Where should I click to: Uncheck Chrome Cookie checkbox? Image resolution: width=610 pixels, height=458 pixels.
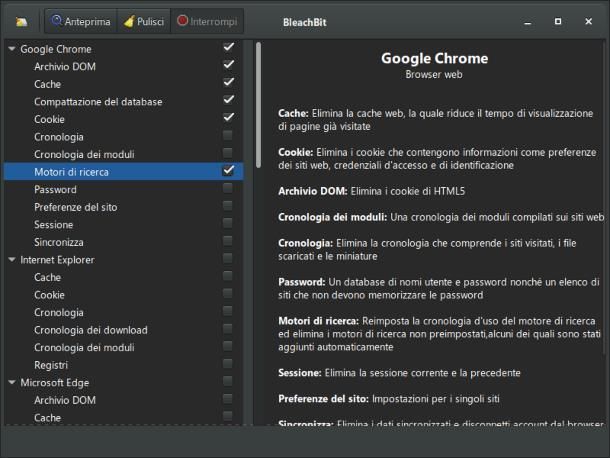click(x=228, y=117)
